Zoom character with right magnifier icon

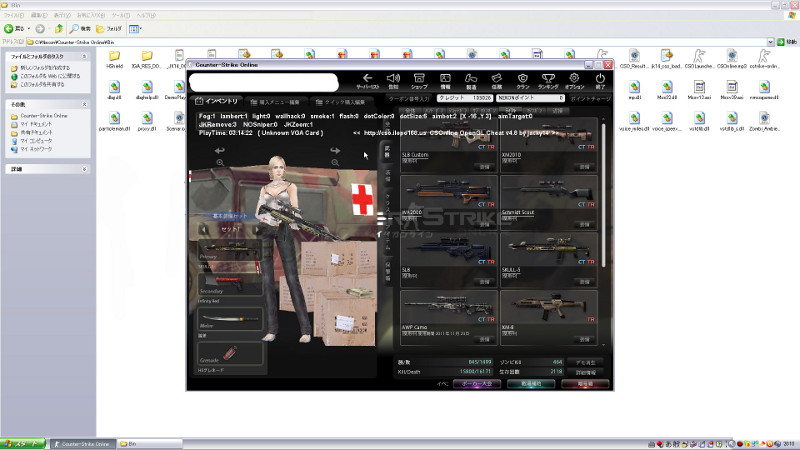coord(335,163)
